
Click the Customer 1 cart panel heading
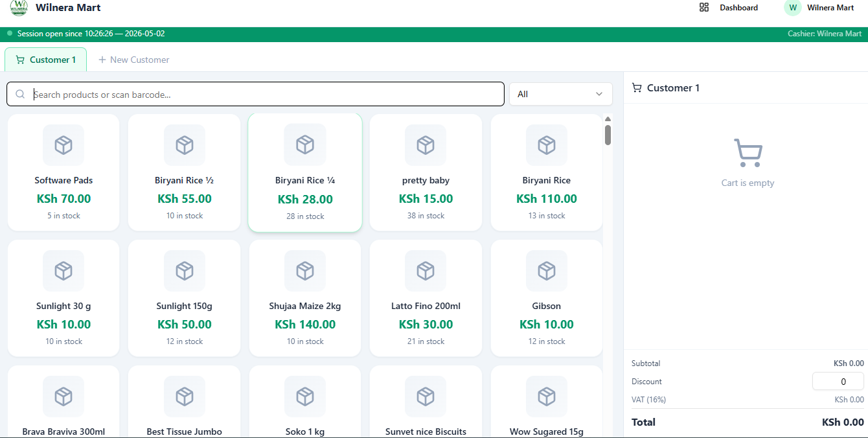coord(673,88)
